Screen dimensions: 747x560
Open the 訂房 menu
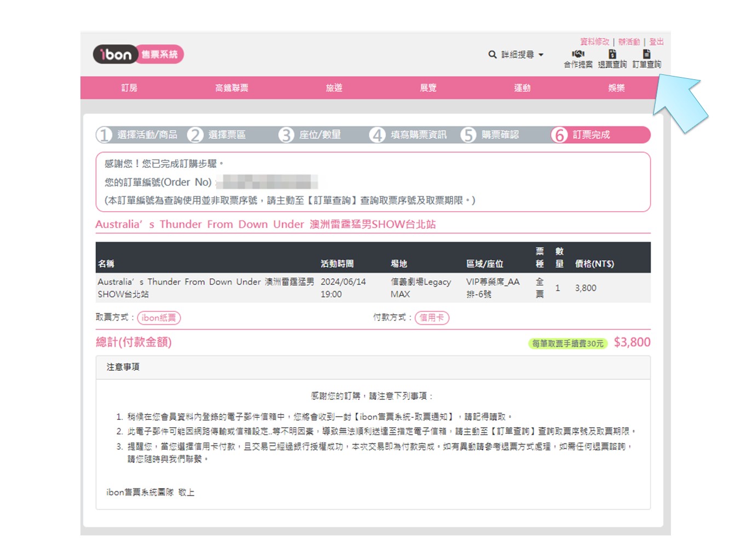129,87
